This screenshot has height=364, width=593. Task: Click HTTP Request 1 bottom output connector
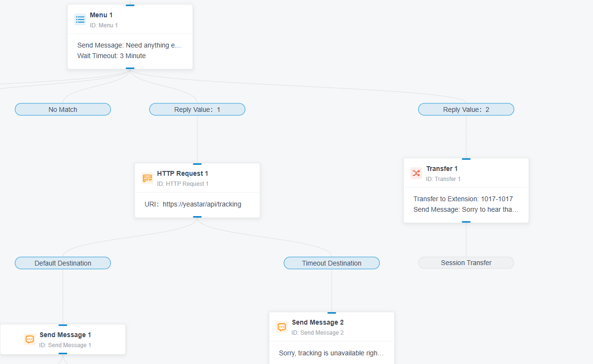point(197,217)
